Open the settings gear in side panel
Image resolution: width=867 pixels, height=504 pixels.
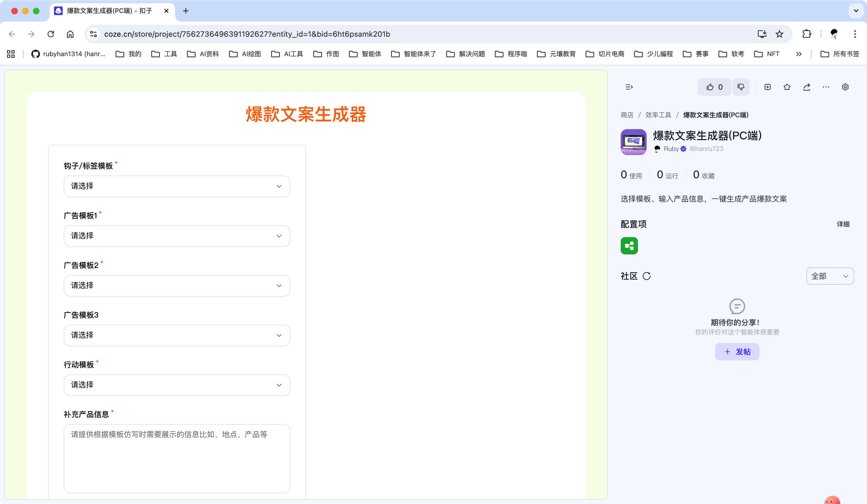pyautogui.click(x=845, y=87)
